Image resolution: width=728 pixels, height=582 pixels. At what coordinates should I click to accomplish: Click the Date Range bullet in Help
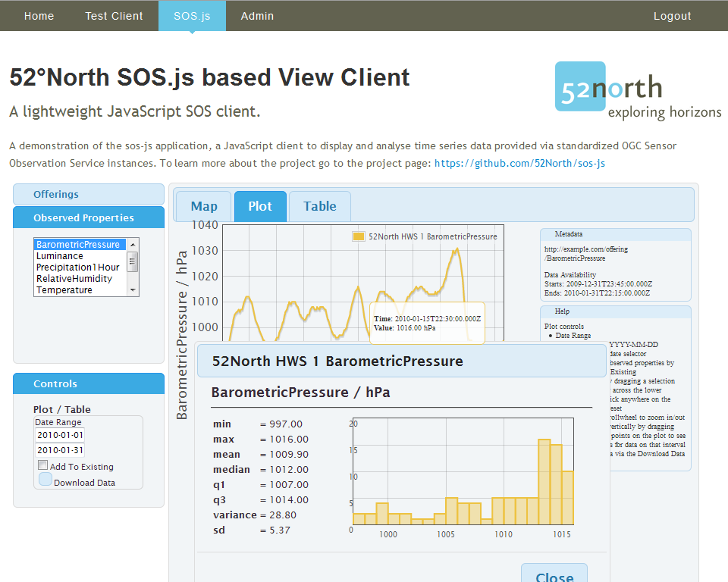click(573, 336)
